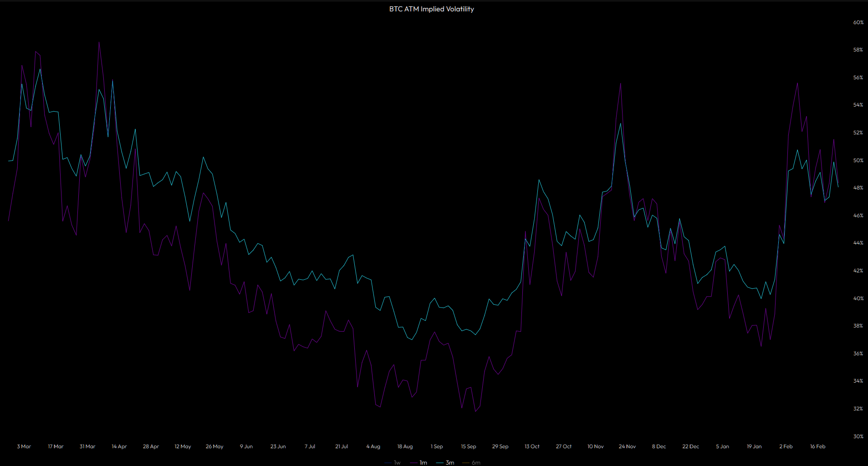Select the 5 Jan date label
Image resolution: width=868 pixels, height=466 pixels.
tap(722, 446)
